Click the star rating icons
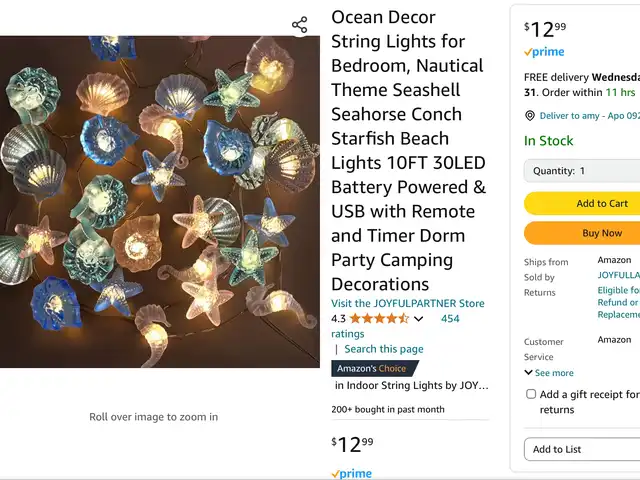 379,319
